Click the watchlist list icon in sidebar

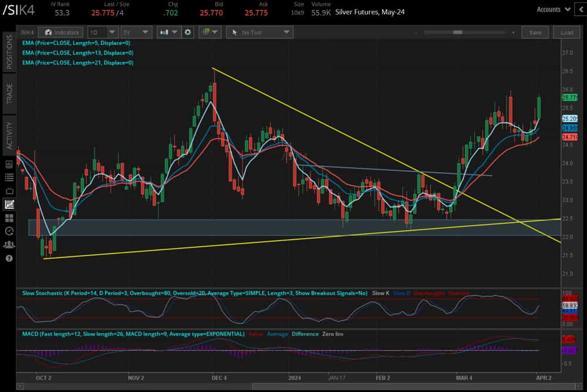[x=9, y=177]
